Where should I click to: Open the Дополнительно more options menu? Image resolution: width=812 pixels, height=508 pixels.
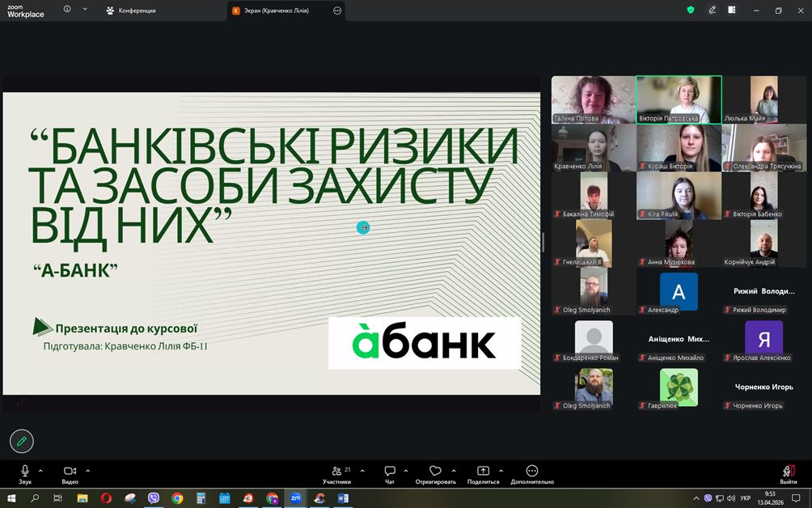click(x=531, y=472)
